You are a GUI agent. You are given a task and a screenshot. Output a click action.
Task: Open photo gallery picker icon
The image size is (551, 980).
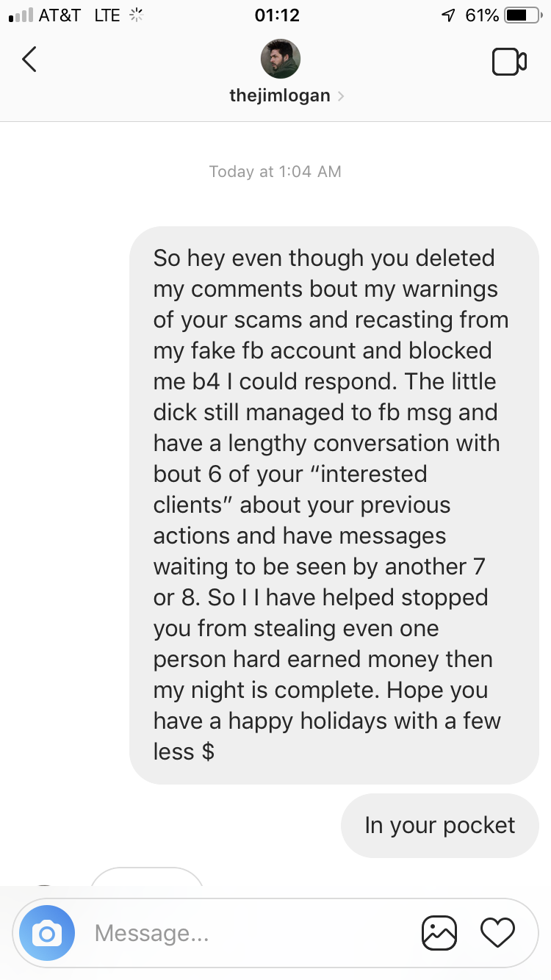coord(439,933)
